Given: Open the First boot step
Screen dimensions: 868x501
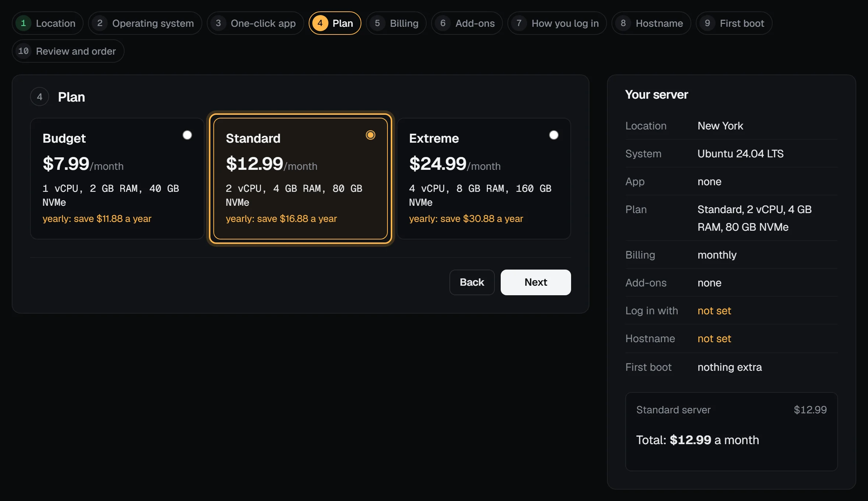Looking at the screenshot, I should tap(734, 23).
